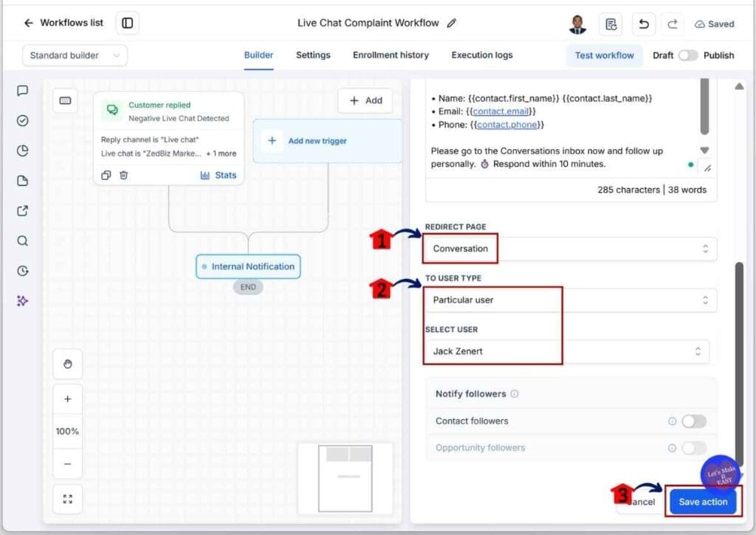Click the panel scroll up arrow
This screenshot has height=535, width=756.
pyautogui.click(x=739, y=87)
